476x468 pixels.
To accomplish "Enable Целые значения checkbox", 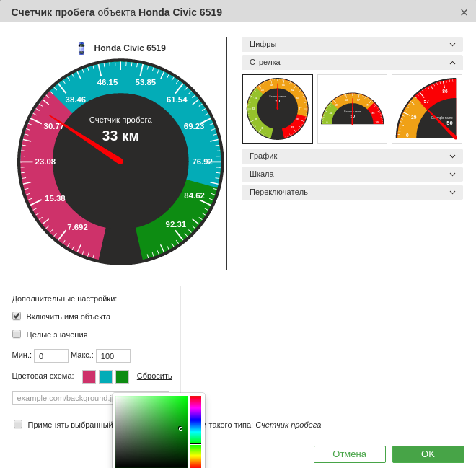I will [17, 334].
